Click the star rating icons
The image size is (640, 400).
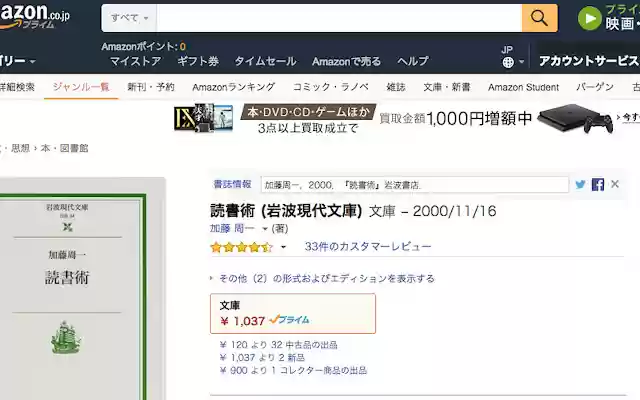[241, 247]
